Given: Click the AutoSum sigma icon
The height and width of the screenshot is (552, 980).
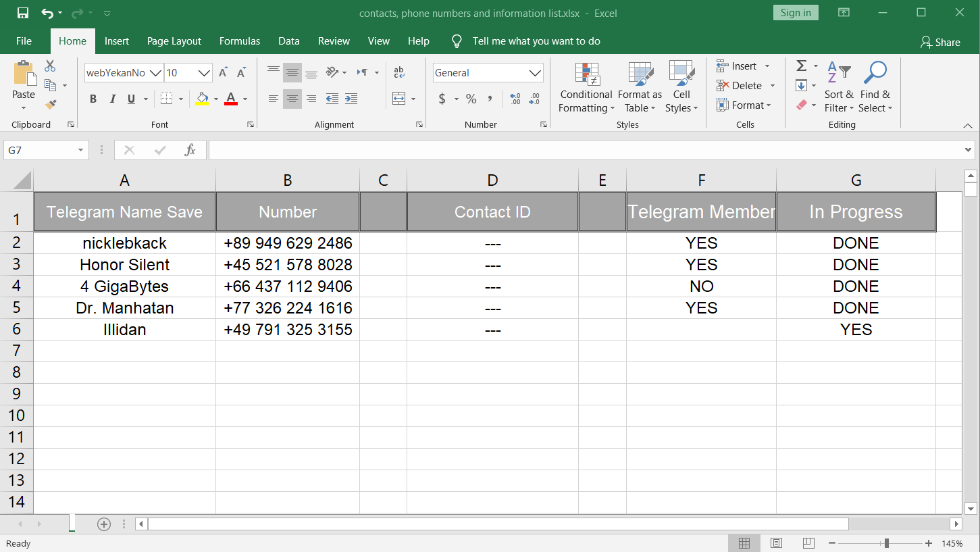Looking at the screenshot, I should pyautogui.click(x=802, y=66).
